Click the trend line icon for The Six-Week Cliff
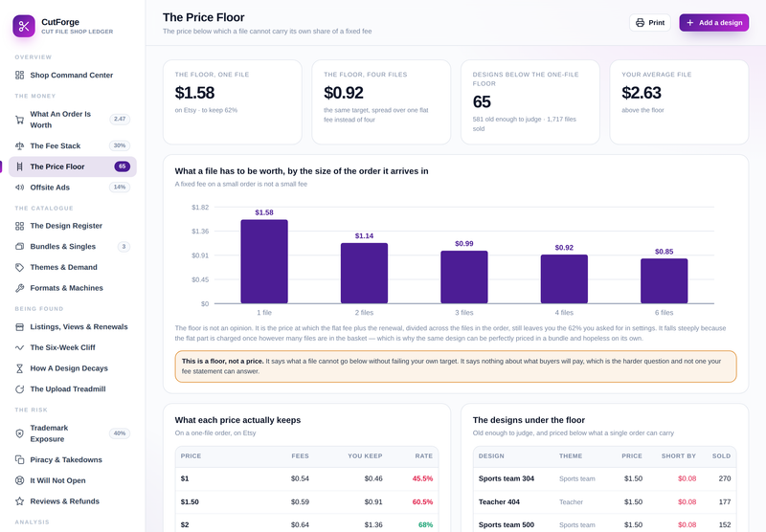Image resolution: width=766 pixels, height=532 pixels. pos(19,347)
